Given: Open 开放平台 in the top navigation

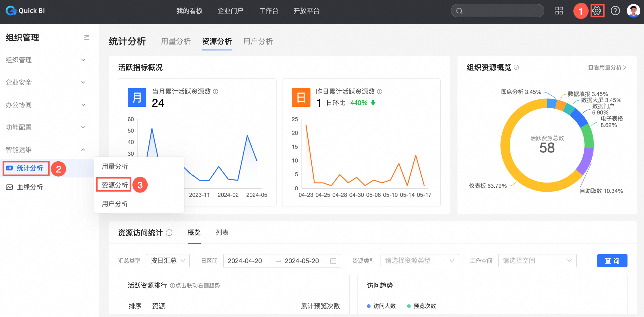Looking at the screenshot, I should [x=306, y=11].
